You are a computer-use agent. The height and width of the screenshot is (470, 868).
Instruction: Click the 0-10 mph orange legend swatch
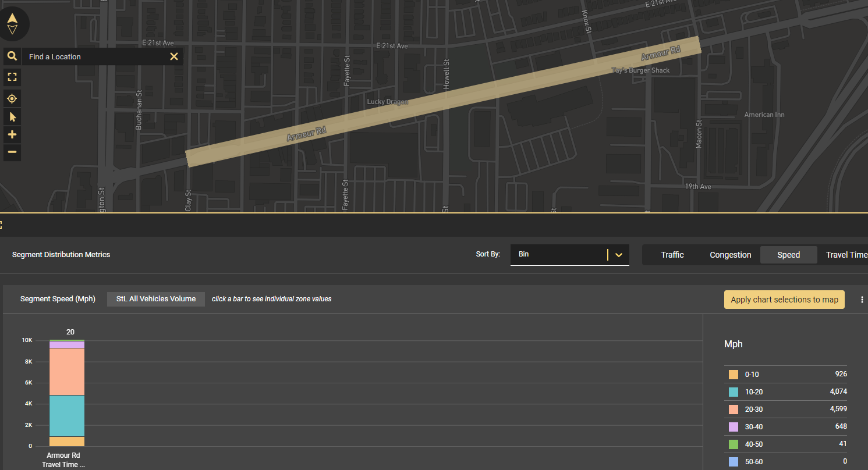pos(734,375)
